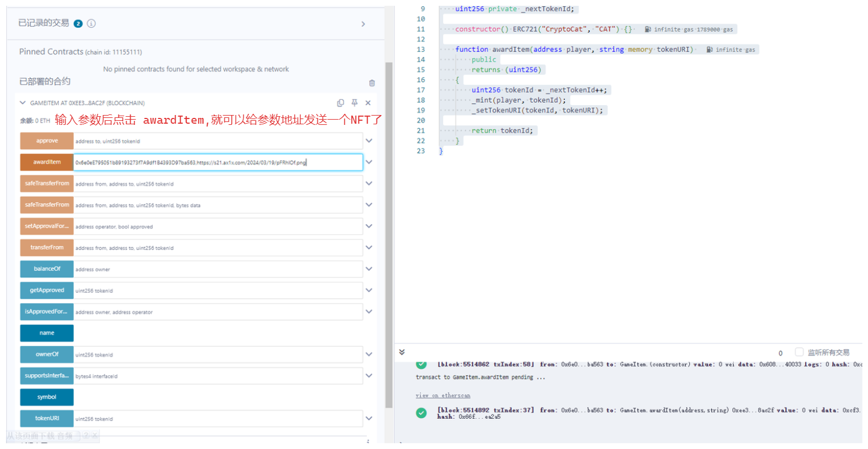Call the supportsInterfa... function
Viewport: 868px width, 449px height.
click(47, 376)
